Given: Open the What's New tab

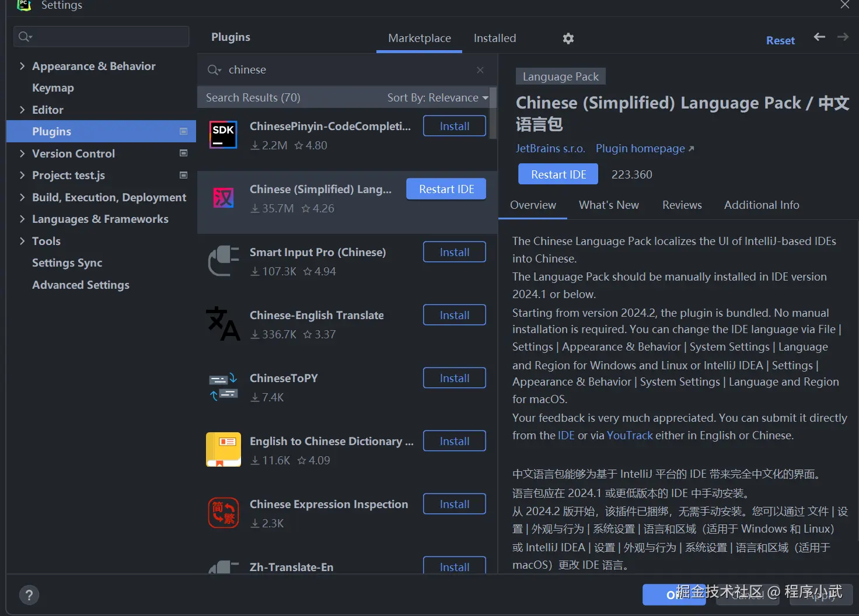Looking at the screenshot, I should coord(609,205).
